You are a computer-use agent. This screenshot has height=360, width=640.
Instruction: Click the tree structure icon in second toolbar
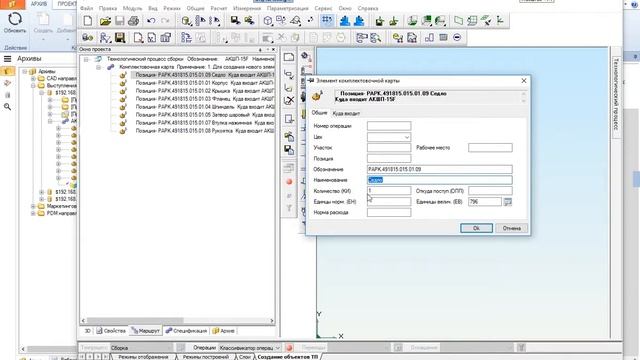pos(186,38)
